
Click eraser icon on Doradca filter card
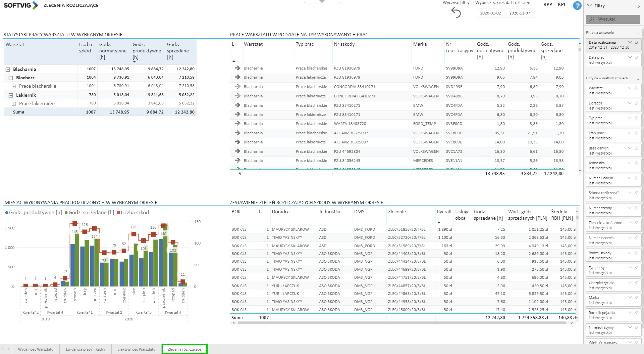636,103
